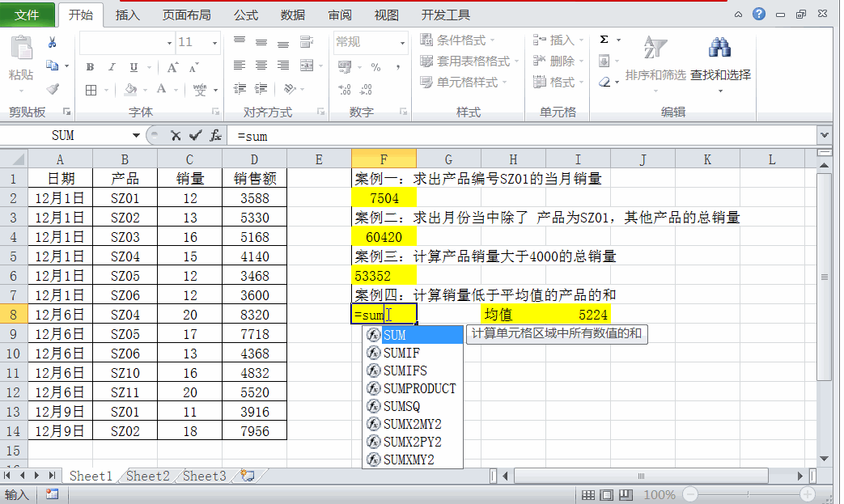The image size is (844, 504).
Task: Toggle wrap text
Action: [306, 42]
